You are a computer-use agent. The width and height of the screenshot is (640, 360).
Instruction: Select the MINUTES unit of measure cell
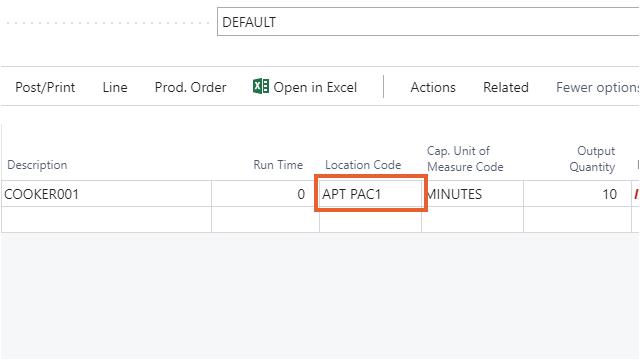click(473, 194)
